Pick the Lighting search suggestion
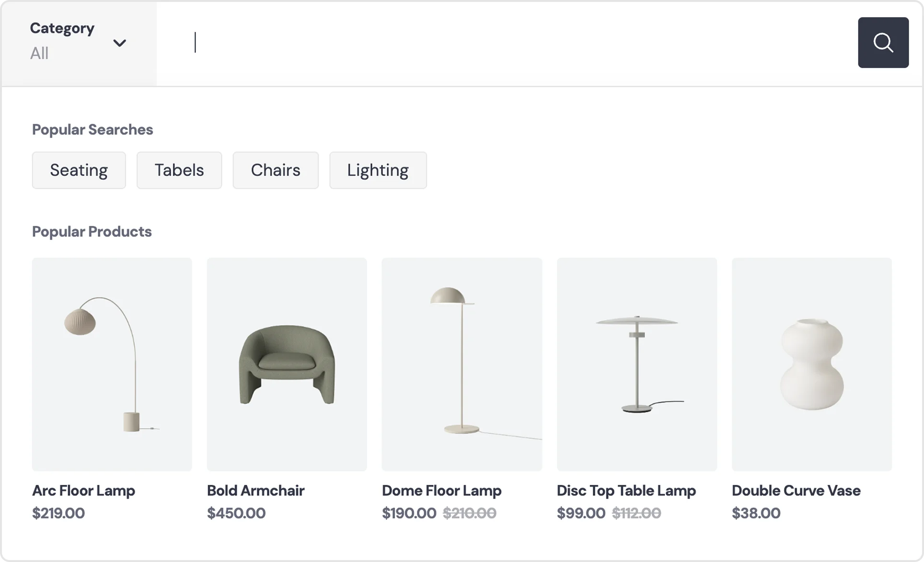924x562 pixels. (x=378, y=170)
